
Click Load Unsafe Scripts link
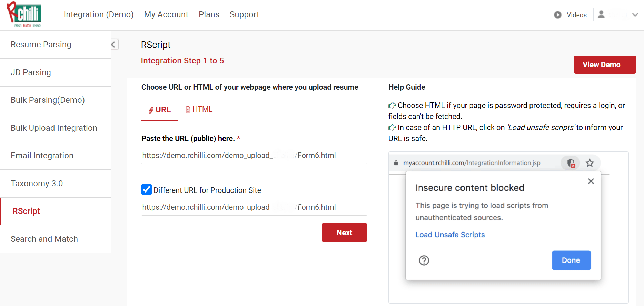[x=450, y=235]
